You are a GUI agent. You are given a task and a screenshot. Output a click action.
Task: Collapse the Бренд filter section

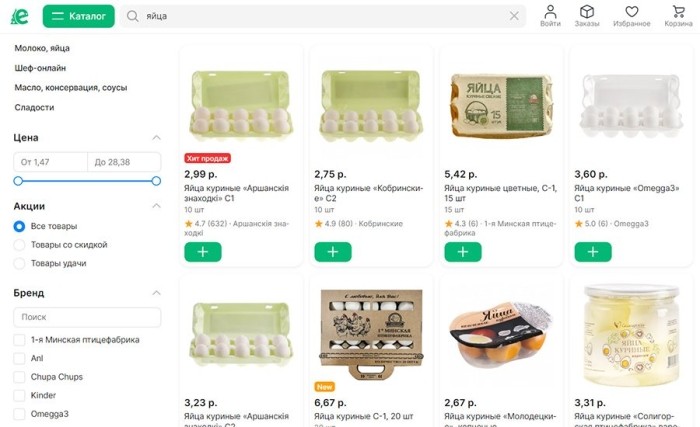click(156, 293)
